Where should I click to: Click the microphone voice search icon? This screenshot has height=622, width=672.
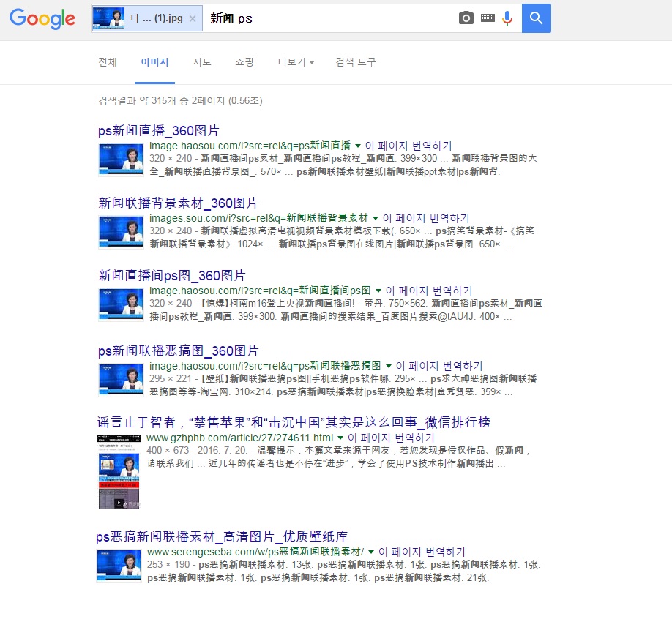click(507, 18)
